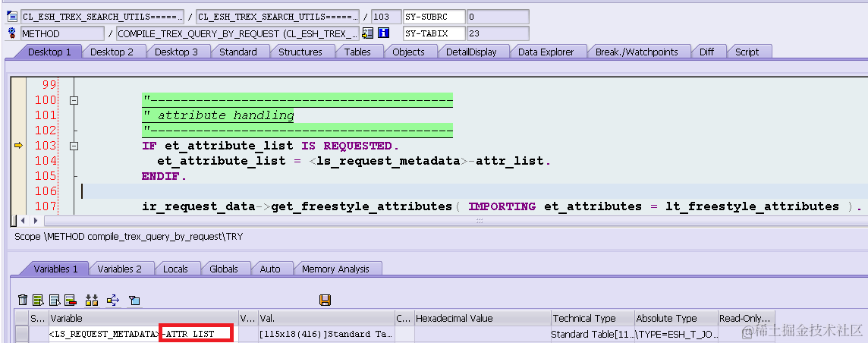868x343 pixels.
Task: Click the first CL_ESH_TREX_SEARCH_UTILS program field
Action: point(102,17)
